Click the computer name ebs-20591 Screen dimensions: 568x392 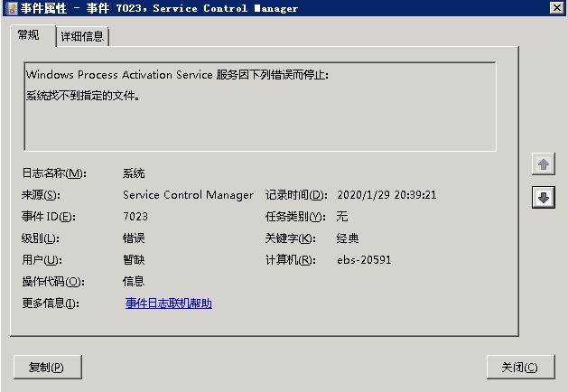364,260
